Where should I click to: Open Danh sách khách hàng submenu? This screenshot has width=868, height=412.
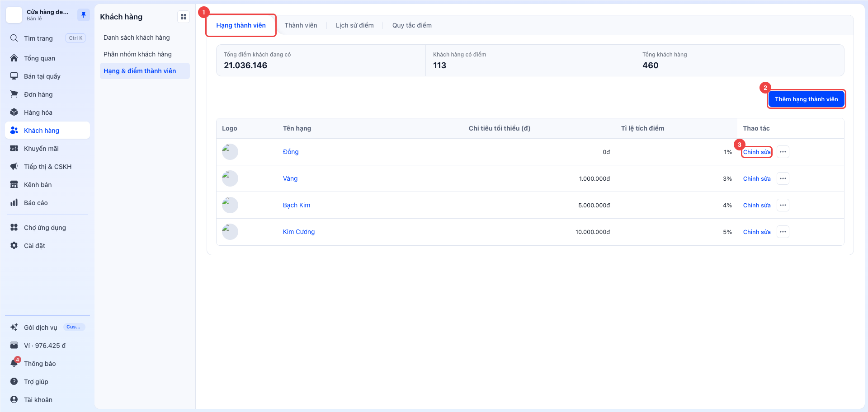pyautogui.click(x=145, y=37)
